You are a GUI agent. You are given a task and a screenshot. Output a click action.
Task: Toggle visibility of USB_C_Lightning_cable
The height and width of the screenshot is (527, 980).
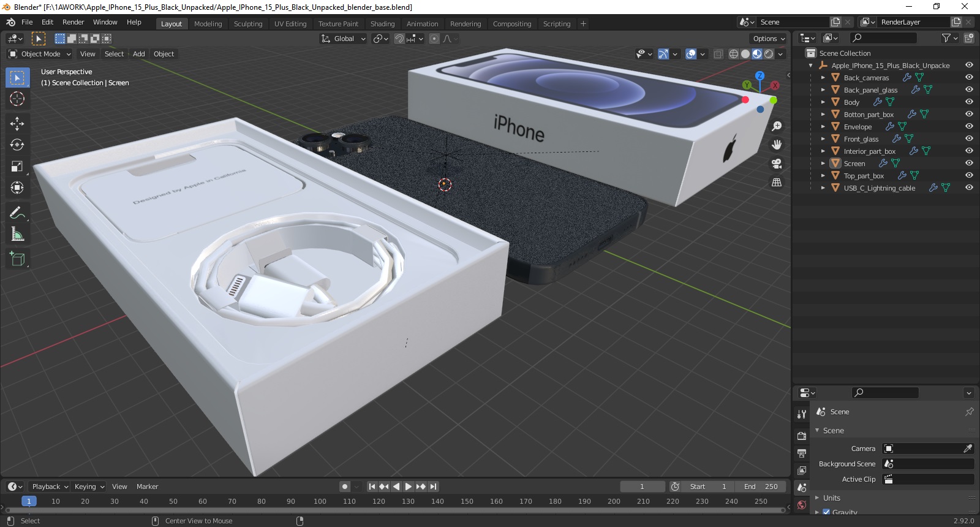[969, 188]
